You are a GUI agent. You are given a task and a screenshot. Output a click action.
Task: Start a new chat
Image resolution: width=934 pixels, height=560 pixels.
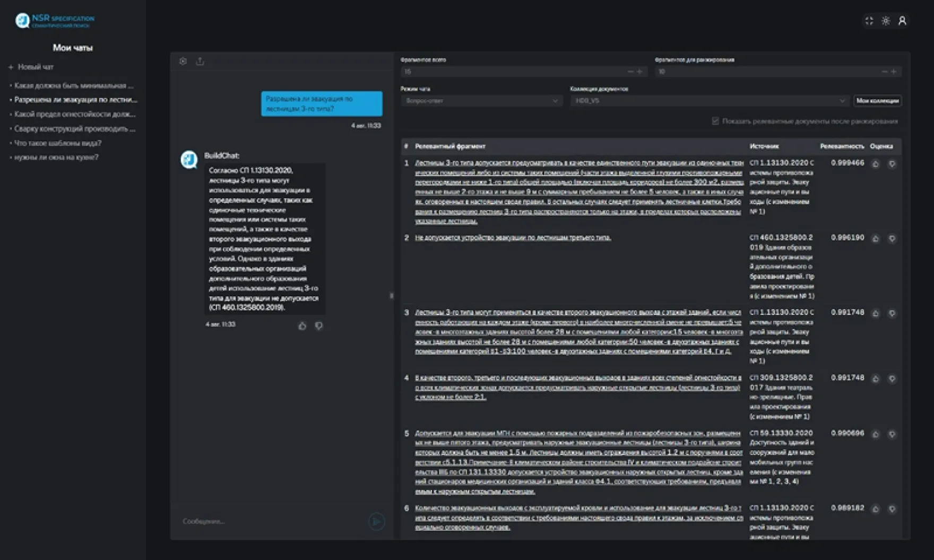coord(31,67)
